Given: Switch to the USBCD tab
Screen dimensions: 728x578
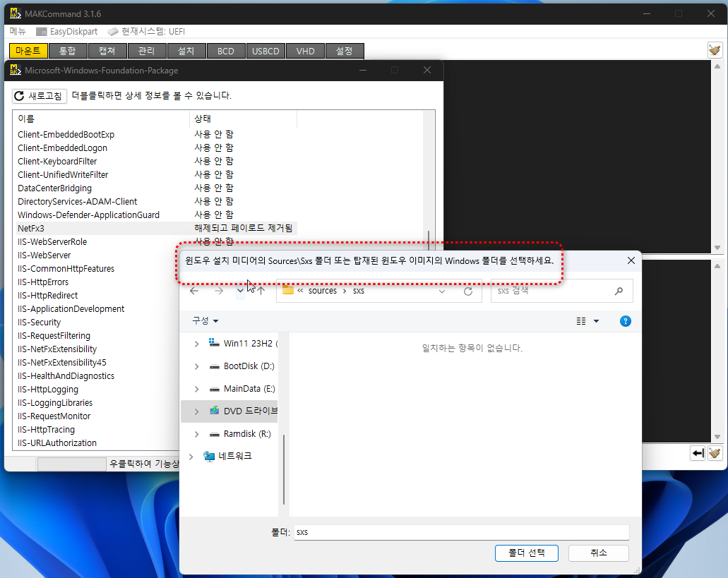Looking at the screenshot, I should [x=265, y=51].
